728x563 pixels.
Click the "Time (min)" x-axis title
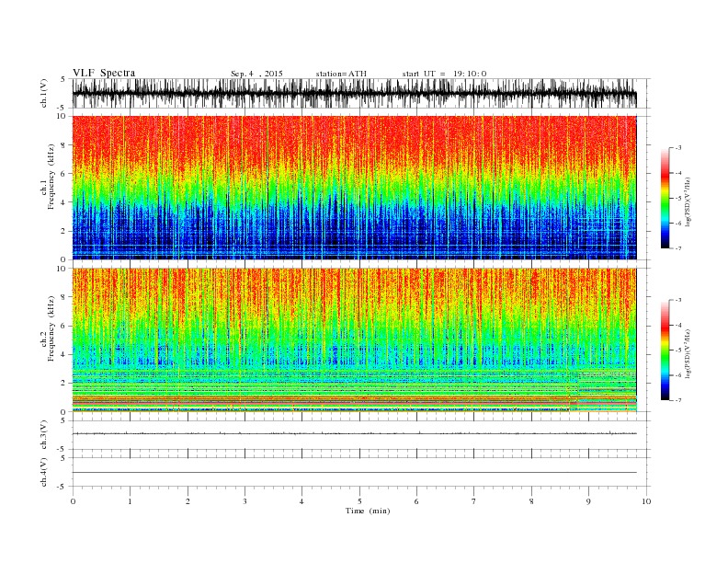[x=368, y=511]
